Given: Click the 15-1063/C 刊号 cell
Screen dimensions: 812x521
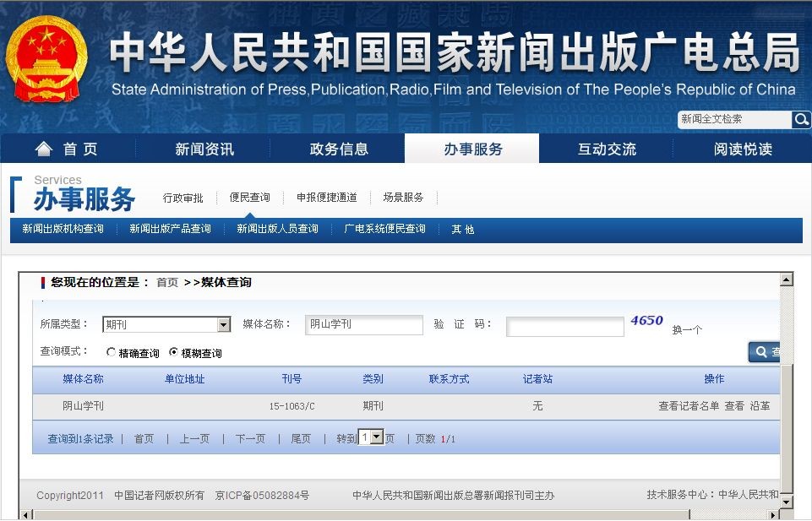Looking at the screenshot, I should pos(292,407).
